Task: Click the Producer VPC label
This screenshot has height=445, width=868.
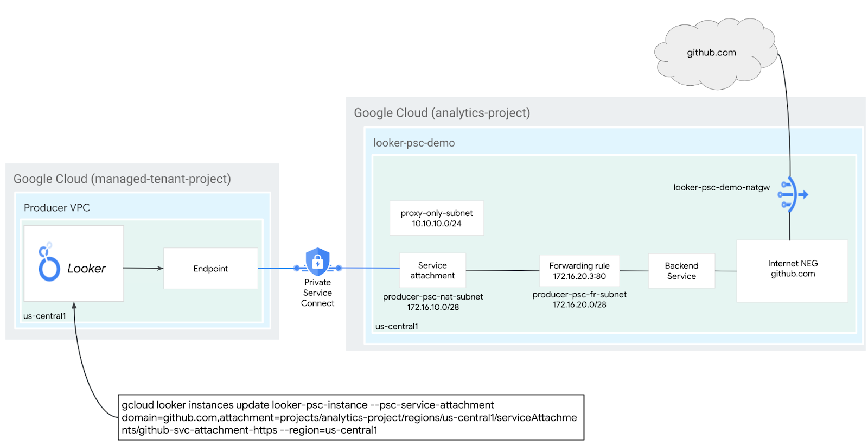Action: point(57,208)
